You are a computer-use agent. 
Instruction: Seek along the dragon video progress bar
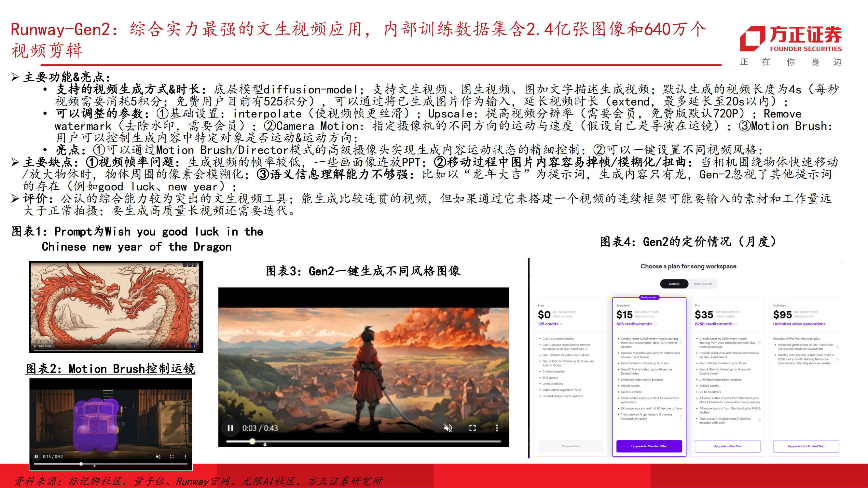tap(115, 351)
